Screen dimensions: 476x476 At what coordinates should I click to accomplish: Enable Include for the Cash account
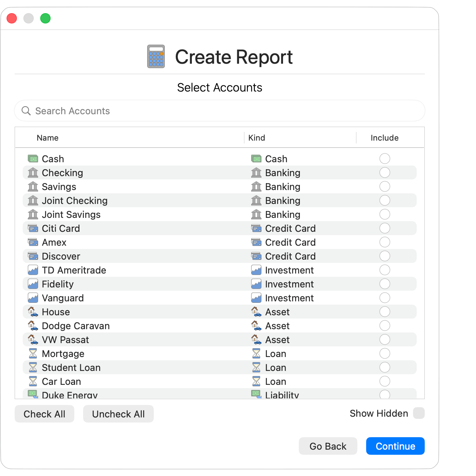coord(385,159)
